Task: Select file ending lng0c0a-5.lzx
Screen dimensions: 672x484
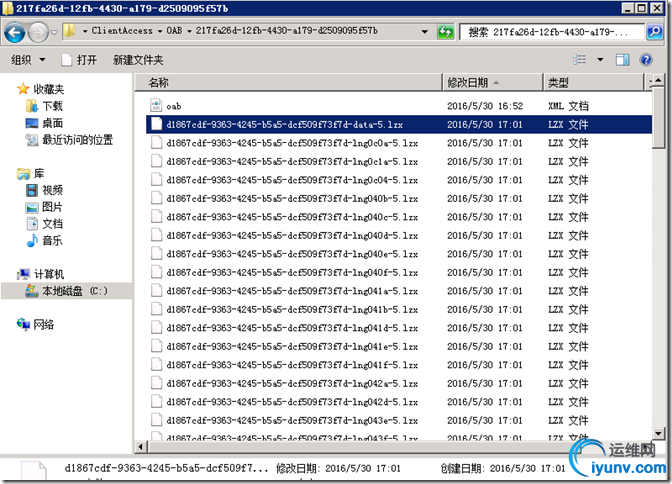Action: (292, 143)
